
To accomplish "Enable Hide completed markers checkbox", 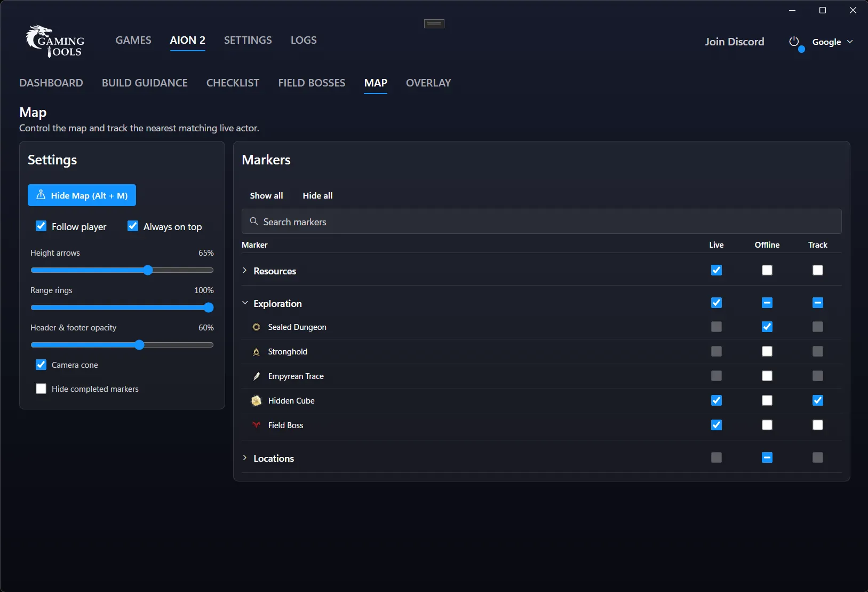I will pyautogui.click(x=41, y=389).
